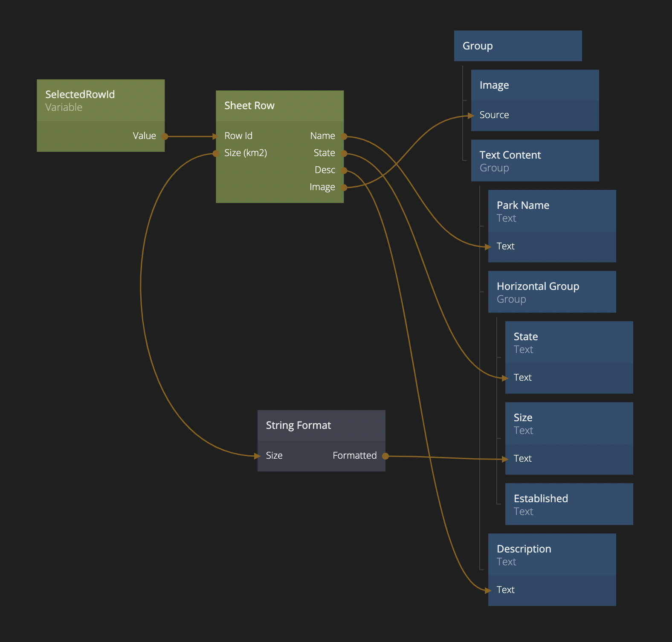This screenshot has width=672, height=642.
Task: Select the String Format node
Action: (321, 425)
